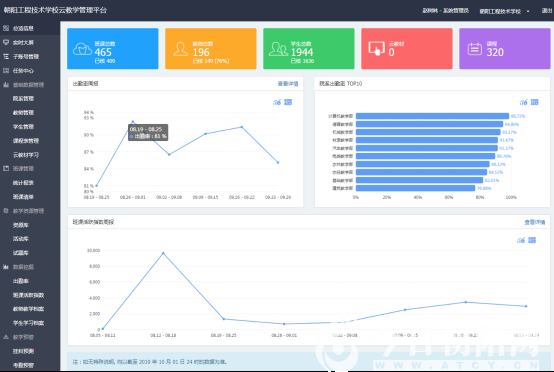Open 挂科预测 in the sidebar
The height and width of the screenshot is (372, 554).
(x=23, y=351)
